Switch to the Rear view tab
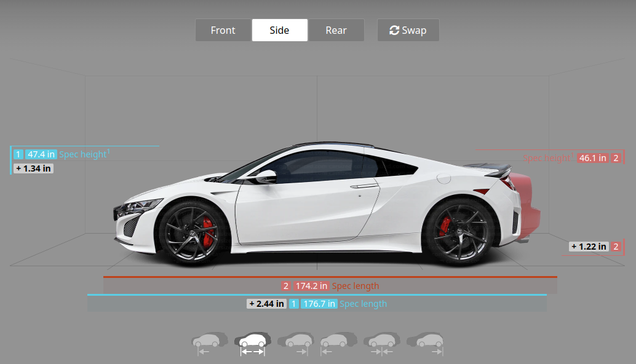 [336, 30]
